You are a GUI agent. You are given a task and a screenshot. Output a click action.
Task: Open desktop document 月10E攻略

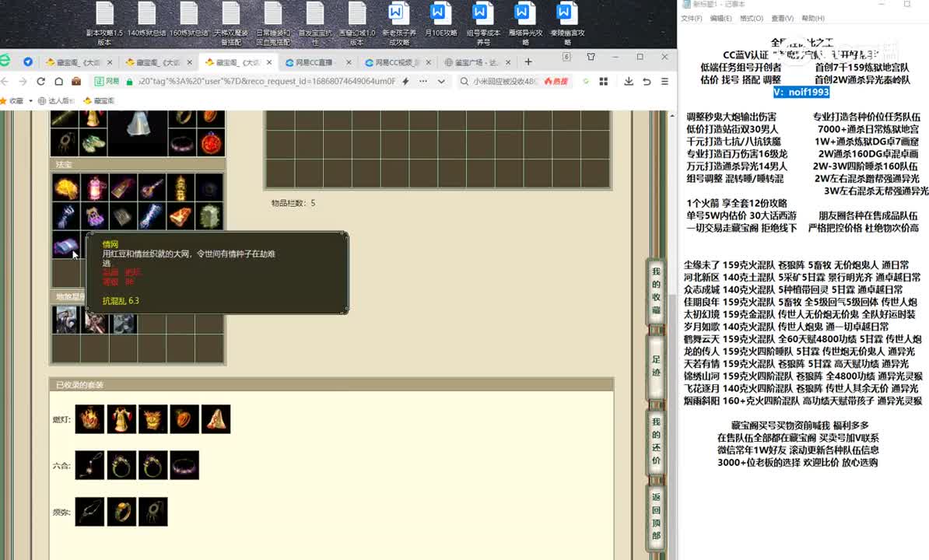coord(440,20)
